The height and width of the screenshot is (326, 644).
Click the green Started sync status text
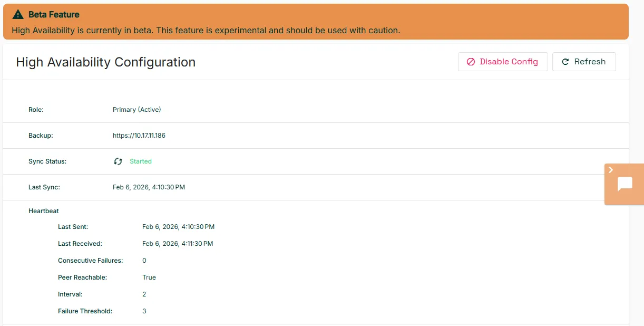[141, 161]
